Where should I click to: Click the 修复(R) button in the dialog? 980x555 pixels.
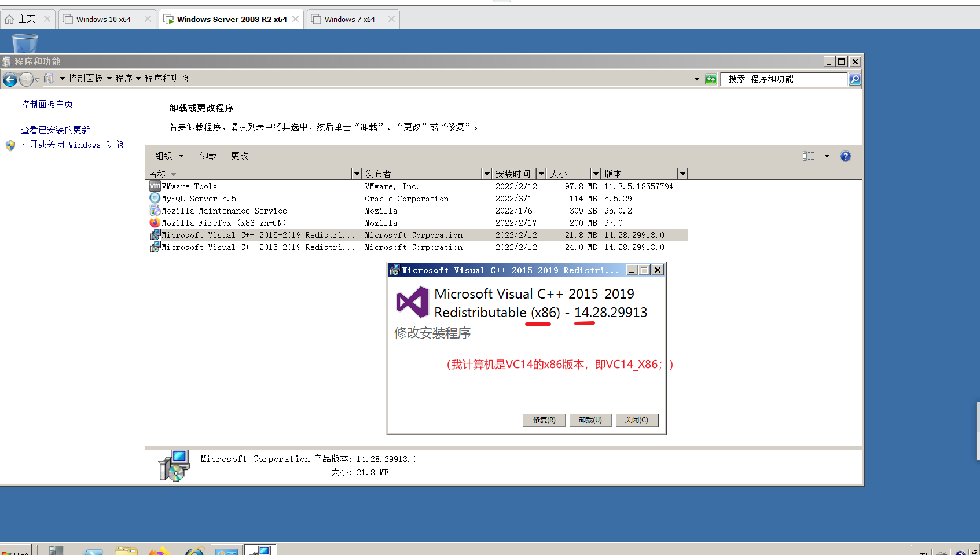(x=544, y=420)
